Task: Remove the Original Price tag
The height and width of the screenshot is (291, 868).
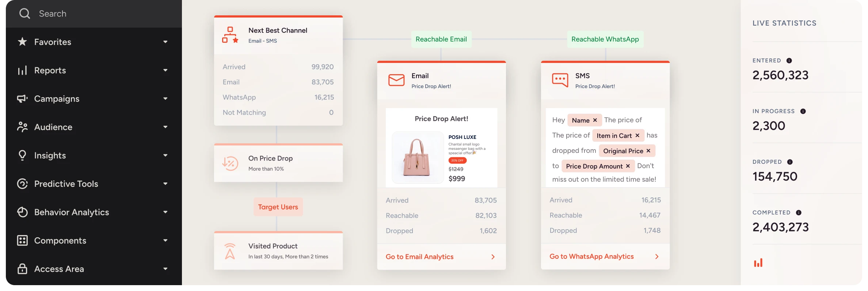Action: pos(648,151)
